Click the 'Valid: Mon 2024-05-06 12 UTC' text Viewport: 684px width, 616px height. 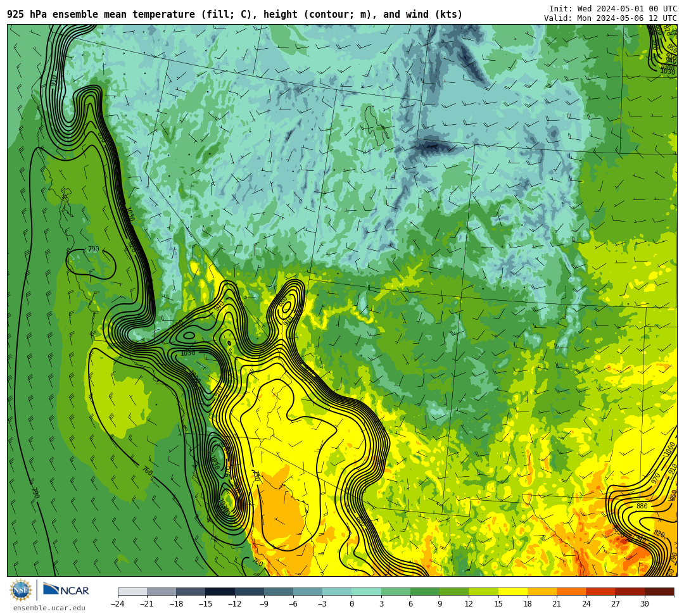pyautogui.click(x=611, y=18)
